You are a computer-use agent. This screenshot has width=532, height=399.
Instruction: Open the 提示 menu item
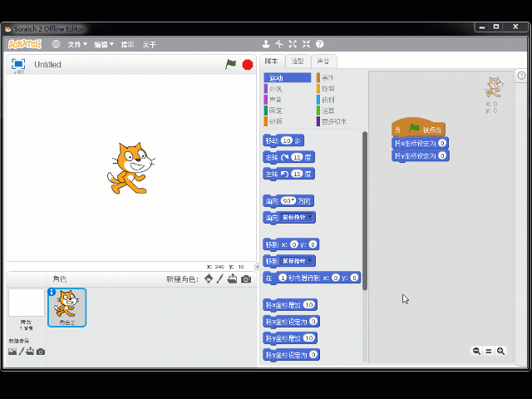127,44
